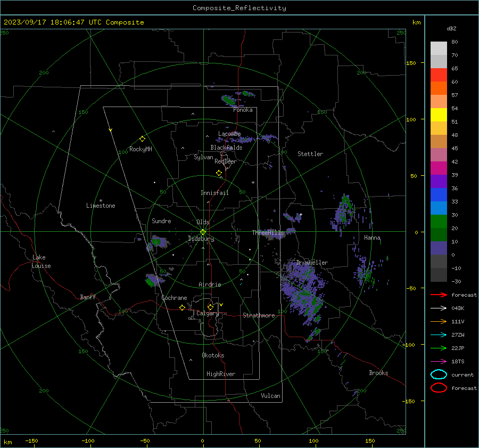Click the cyan current ellipse legend icon
This screenshot has width=479, height=448.
(439, 374)
